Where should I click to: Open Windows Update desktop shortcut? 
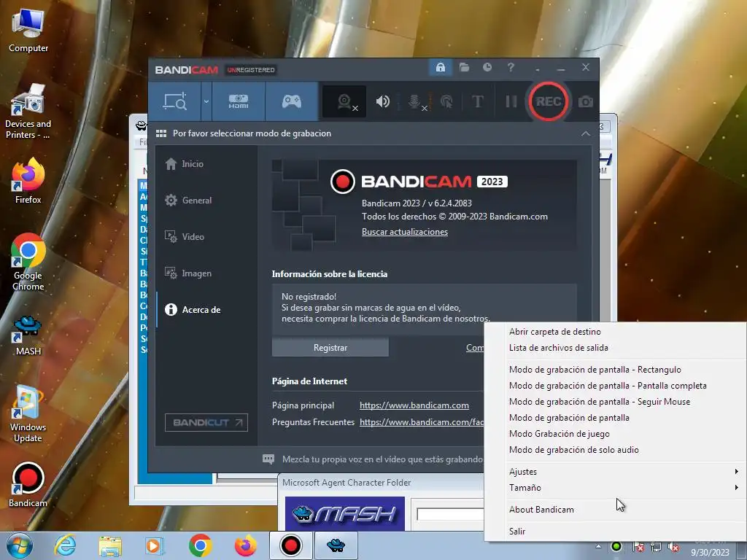(28, 414)
